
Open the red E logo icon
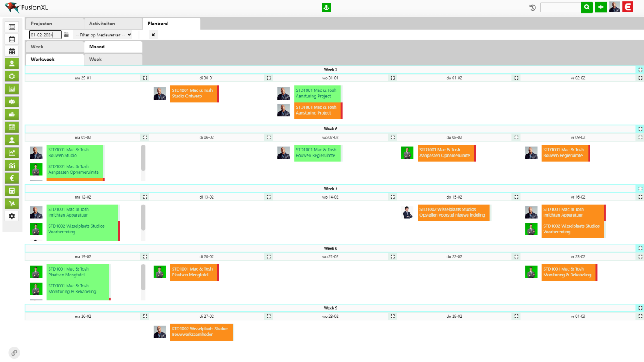point(628,7)
